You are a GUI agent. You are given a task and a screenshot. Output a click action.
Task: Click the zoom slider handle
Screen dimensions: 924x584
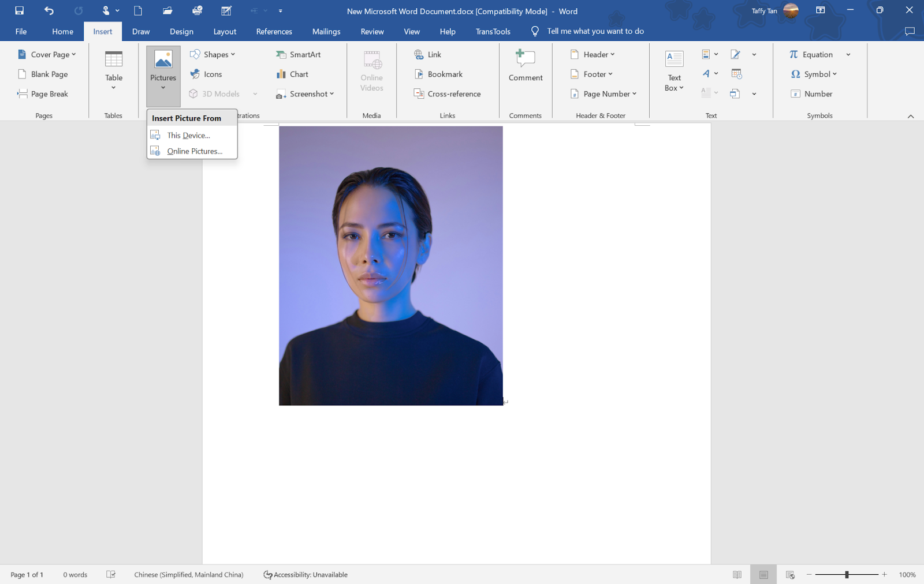(847, 575)
